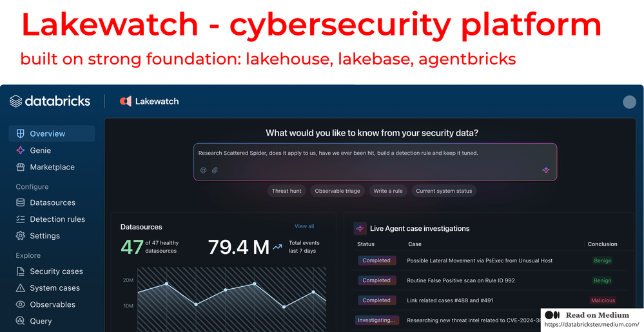This screenshot has height=332, width=644.
Task: Open Detection rules in sidebar
Action: click(57, 219)
